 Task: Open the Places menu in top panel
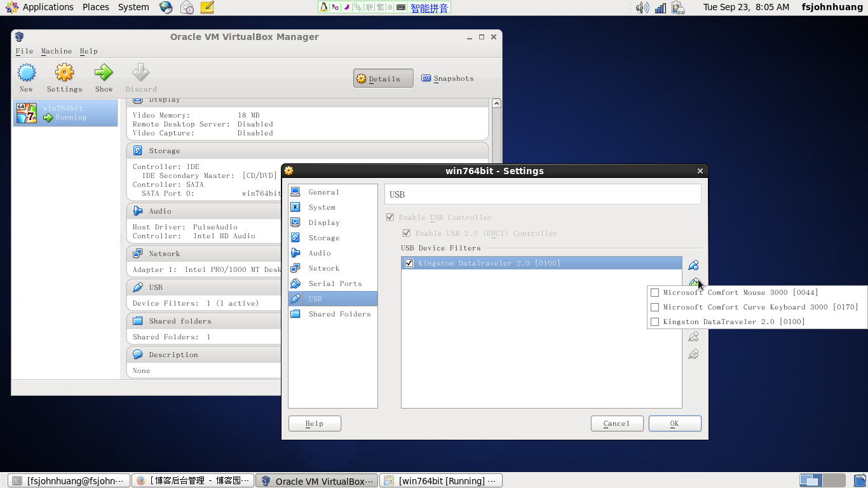pos(96,7)
